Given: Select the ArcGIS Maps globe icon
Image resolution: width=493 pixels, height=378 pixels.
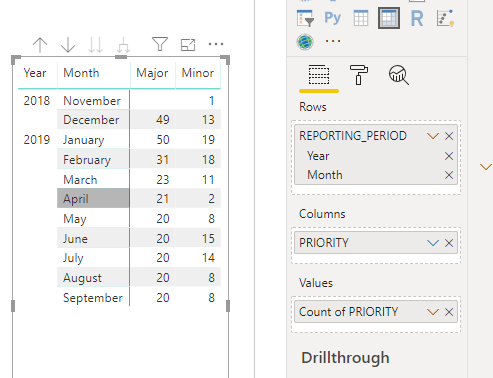Looking at the screenshot, I should coord(305,42).
